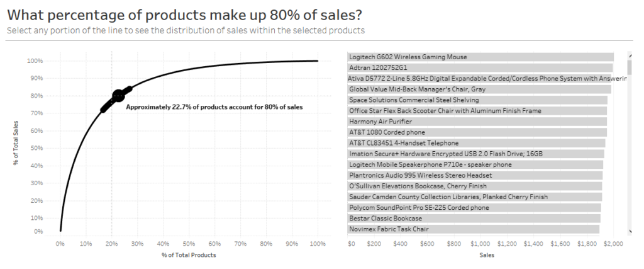Click the '% of Total Products' axis title
644x269 pixels.
(189, 255)
